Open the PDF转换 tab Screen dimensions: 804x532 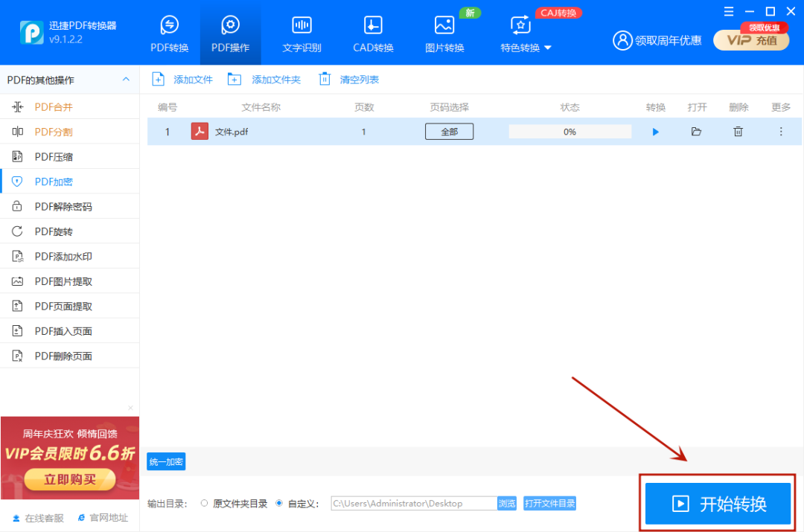(x=169, y=33)
